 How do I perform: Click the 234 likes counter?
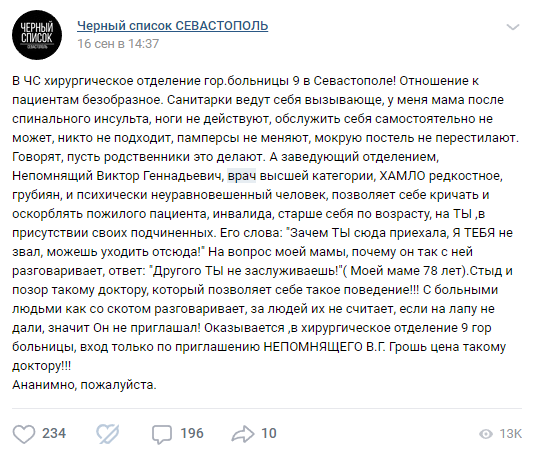(x=54, y=434)
